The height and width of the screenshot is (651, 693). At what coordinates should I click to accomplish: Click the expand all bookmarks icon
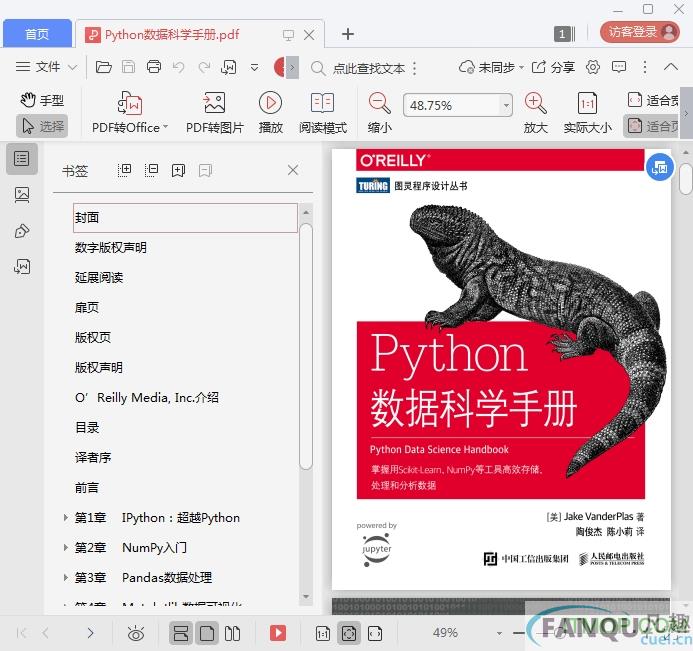click(124, 170)
